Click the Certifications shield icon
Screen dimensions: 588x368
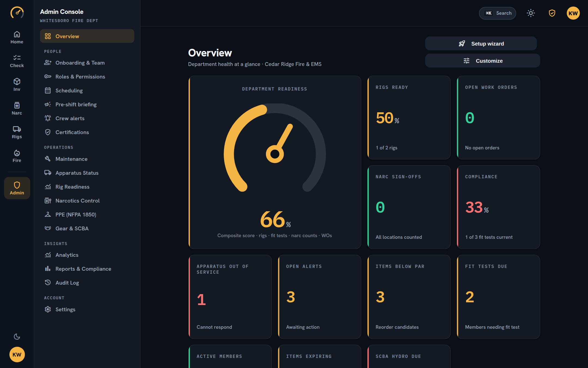(48, 132)
